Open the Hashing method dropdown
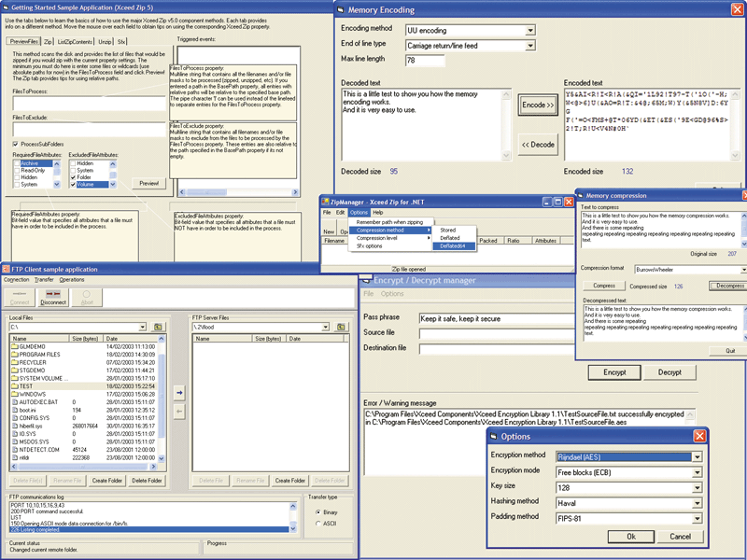 697,503
